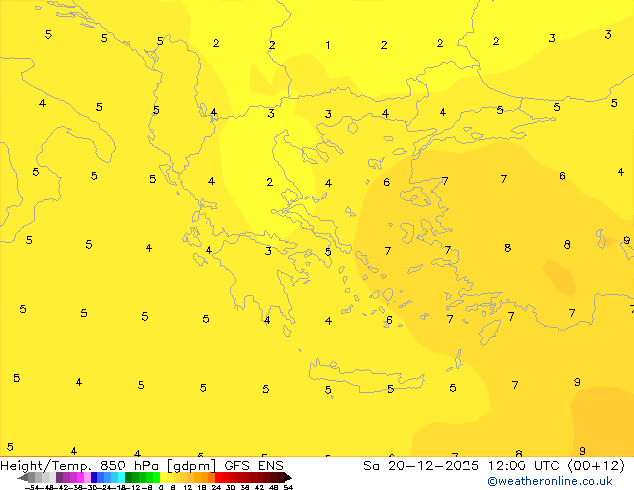Screen dimensions: 634x490
Task: Click the Crete island outline on the map
Action: (366, 376)
